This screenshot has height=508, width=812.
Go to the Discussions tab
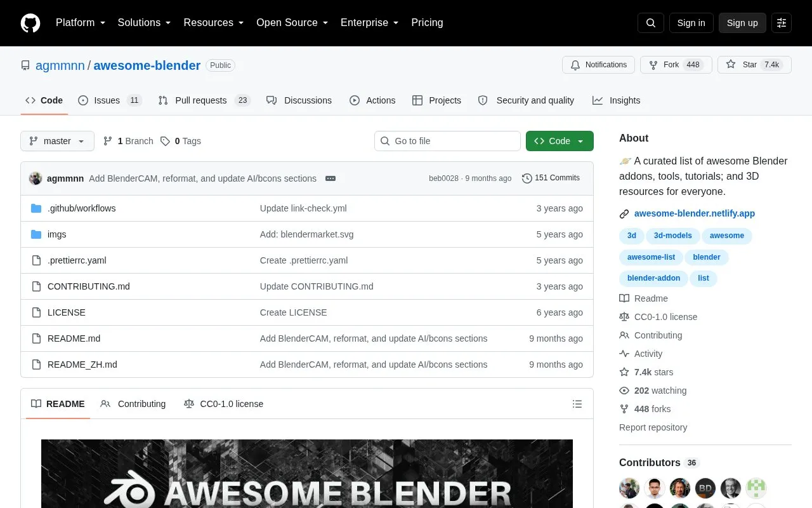pos(299,100)
